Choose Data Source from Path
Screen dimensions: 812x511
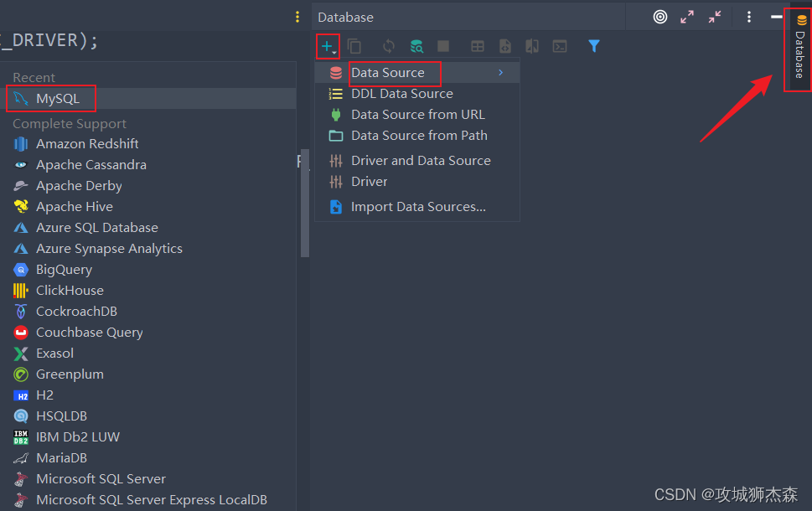[x=416, y=136]
